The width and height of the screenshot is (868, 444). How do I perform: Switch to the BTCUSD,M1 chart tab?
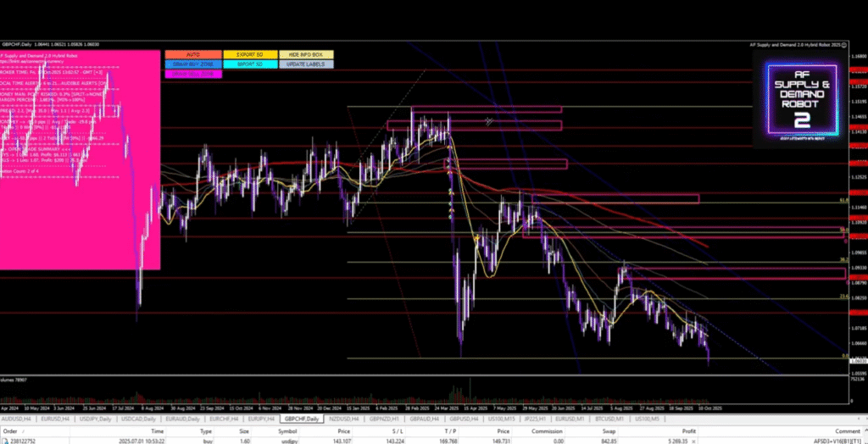coord(609,419)
